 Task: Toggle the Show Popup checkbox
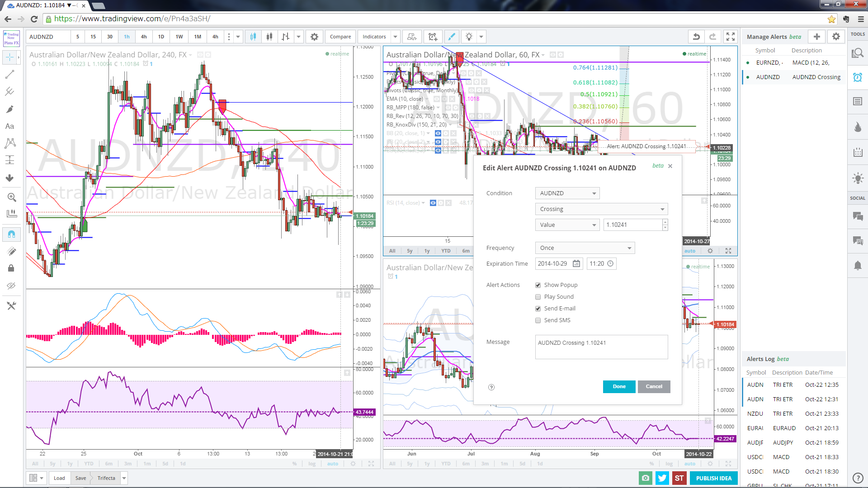coord(538,285)
